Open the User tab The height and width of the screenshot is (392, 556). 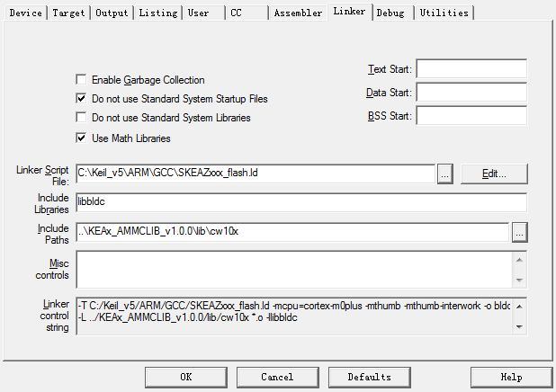(203, 13)
